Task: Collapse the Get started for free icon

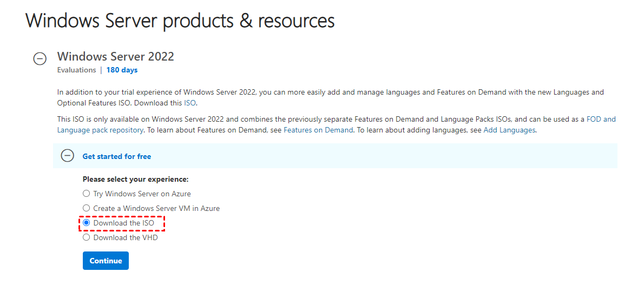Action: pos(67,156)
